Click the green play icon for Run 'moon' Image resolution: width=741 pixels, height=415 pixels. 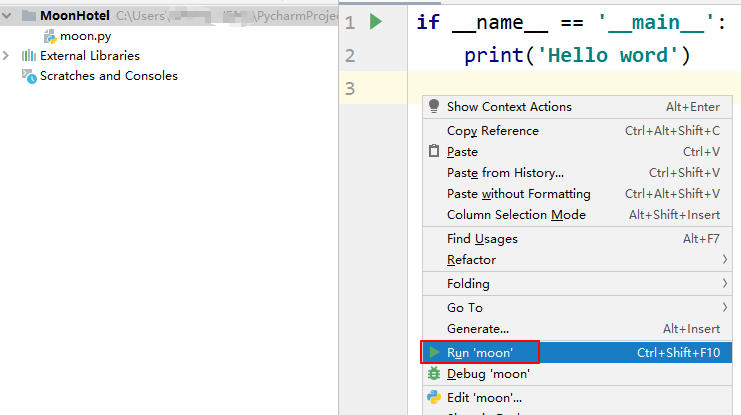434,352
